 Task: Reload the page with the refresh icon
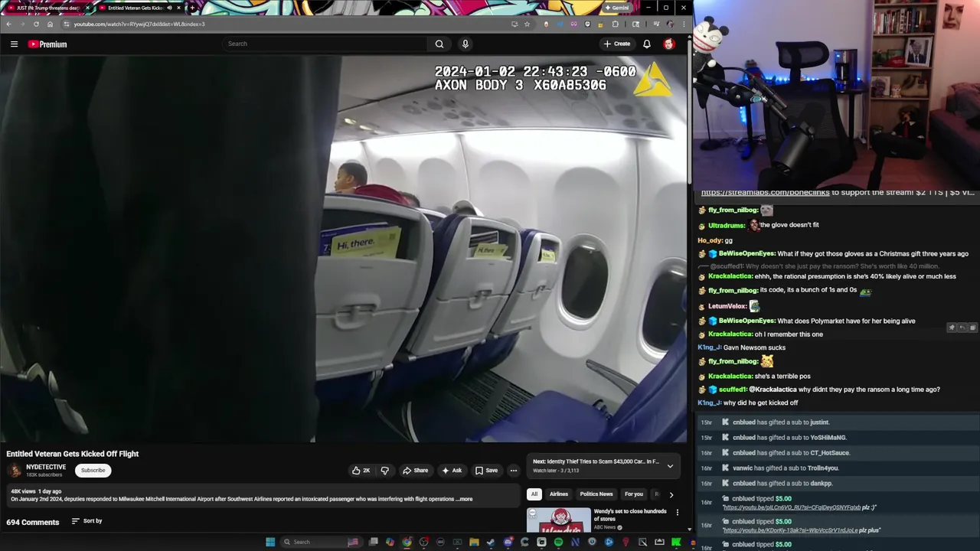click(x=36, y=24)
